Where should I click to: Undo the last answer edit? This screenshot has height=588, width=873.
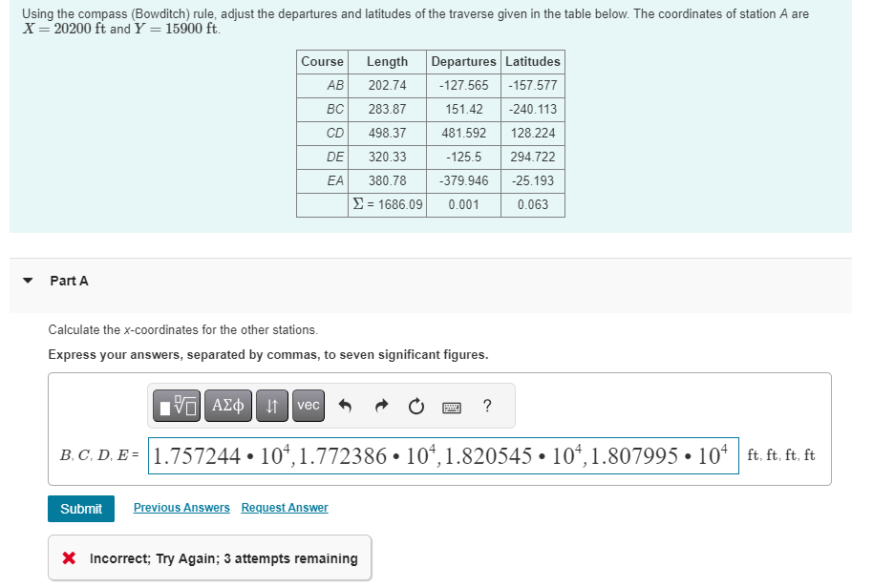345,405
